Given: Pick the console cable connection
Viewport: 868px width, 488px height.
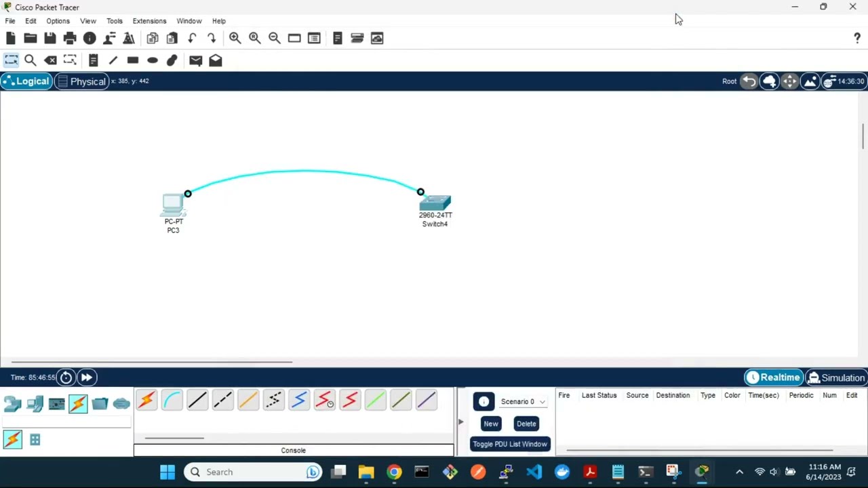Looking at the screenshot, I should [172, 401].
